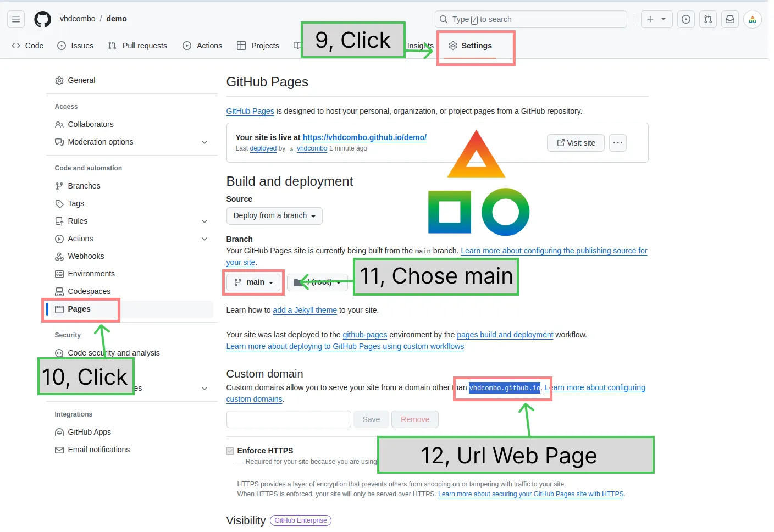Open the create-new dropdown arrow in header
The image size is (774, 532).
(x=664, y=19)
